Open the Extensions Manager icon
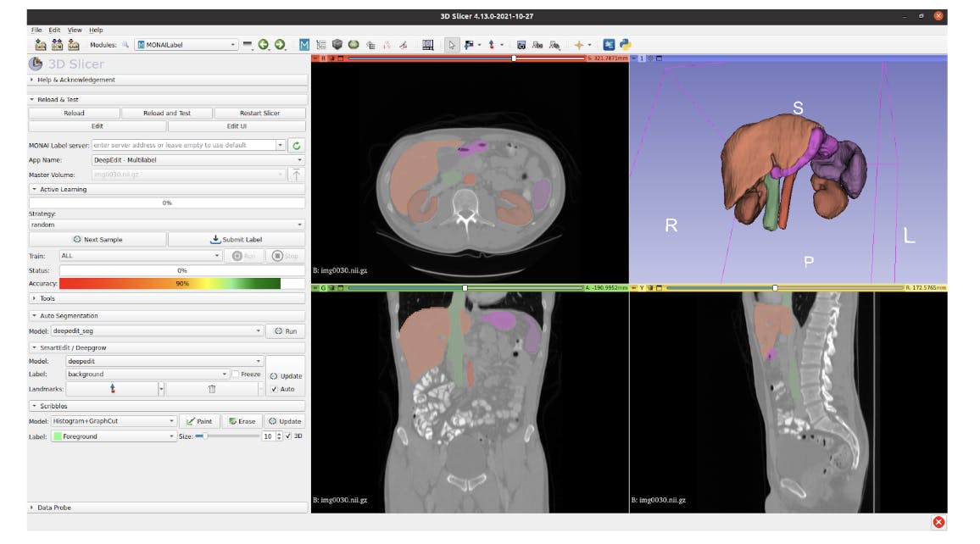Viewport: 980px width, 544px height. (609, 44)
